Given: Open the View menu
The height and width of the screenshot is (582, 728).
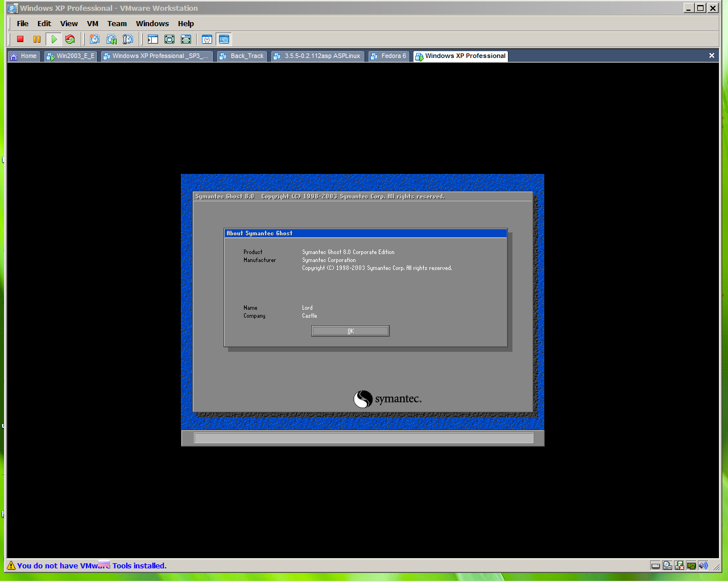Looking at the screenshot, I should click(69, 23).
